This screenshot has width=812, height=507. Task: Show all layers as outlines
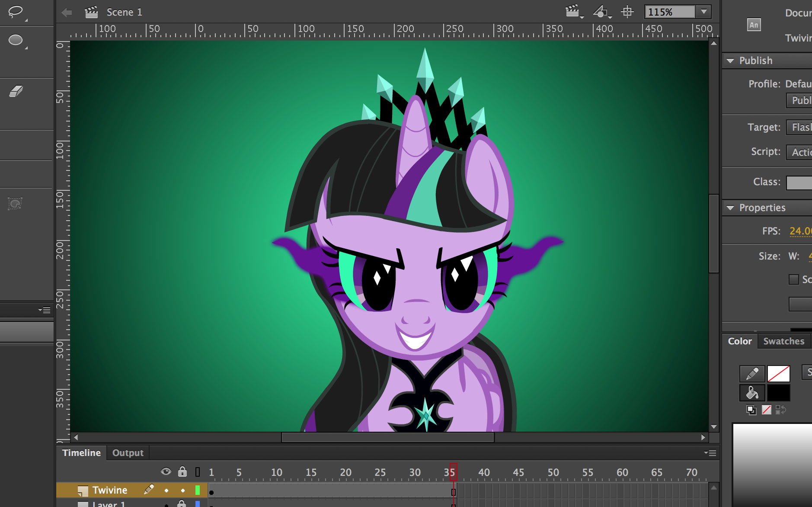[197, 472]
